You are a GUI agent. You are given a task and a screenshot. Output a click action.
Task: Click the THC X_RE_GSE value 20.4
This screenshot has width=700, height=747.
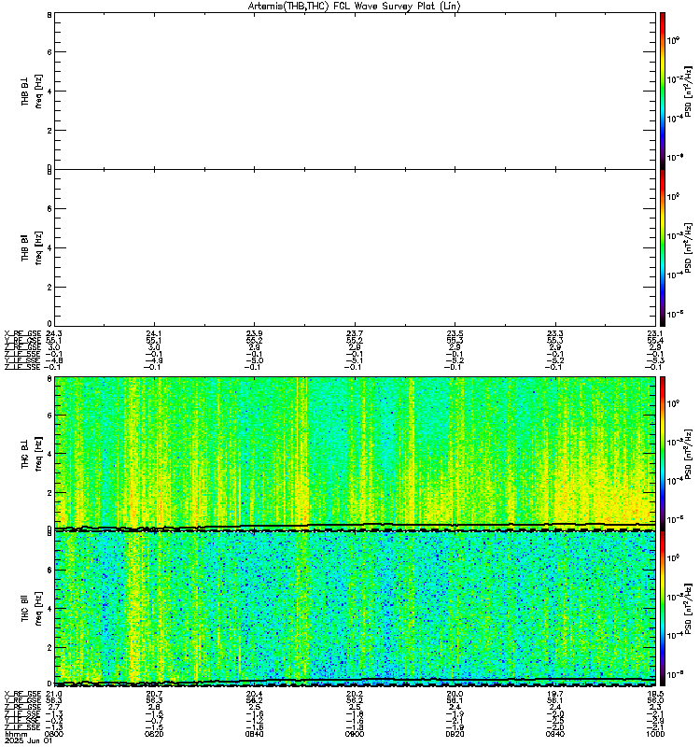[x=254, y=694]
